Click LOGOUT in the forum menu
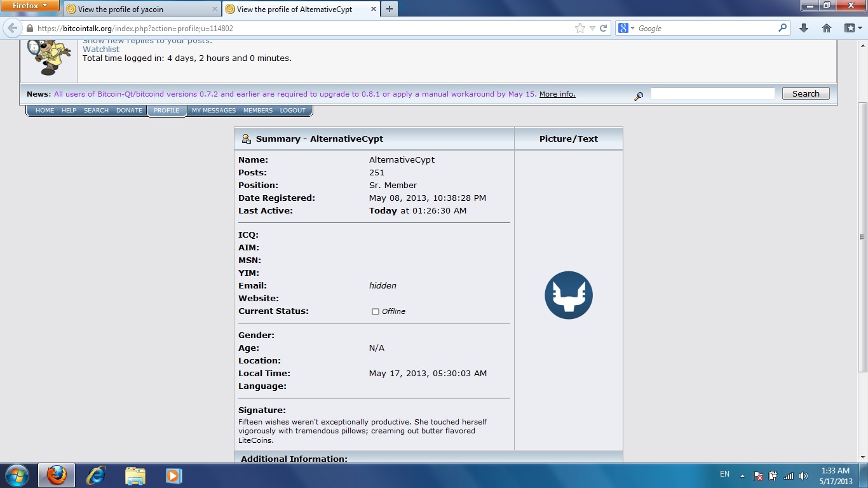 coord(293,111)
